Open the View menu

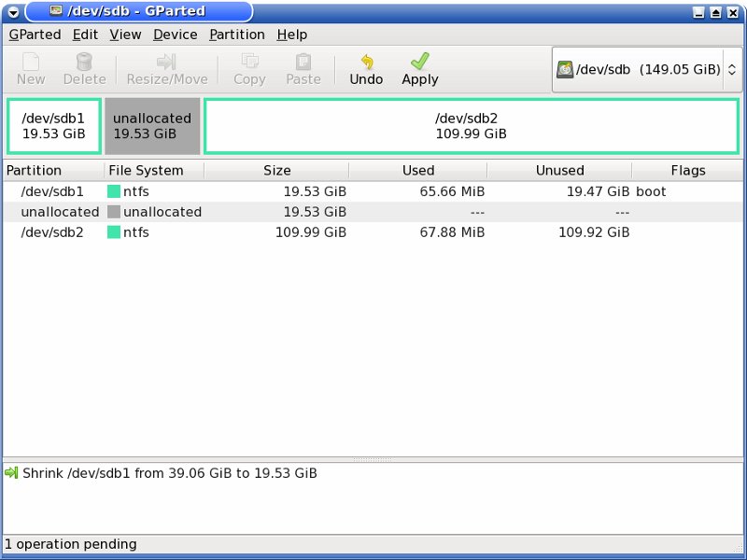pos(125,35)
